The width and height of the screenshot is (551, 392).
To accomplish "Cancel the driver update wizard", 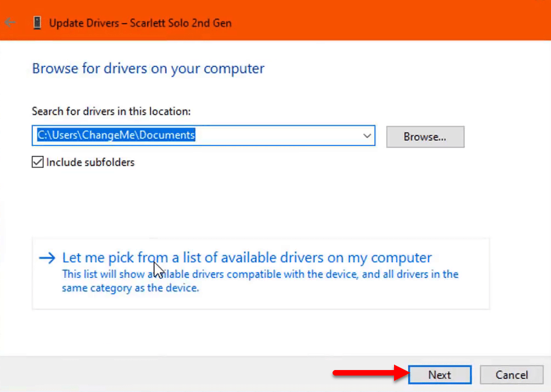I will click(511, 375).
